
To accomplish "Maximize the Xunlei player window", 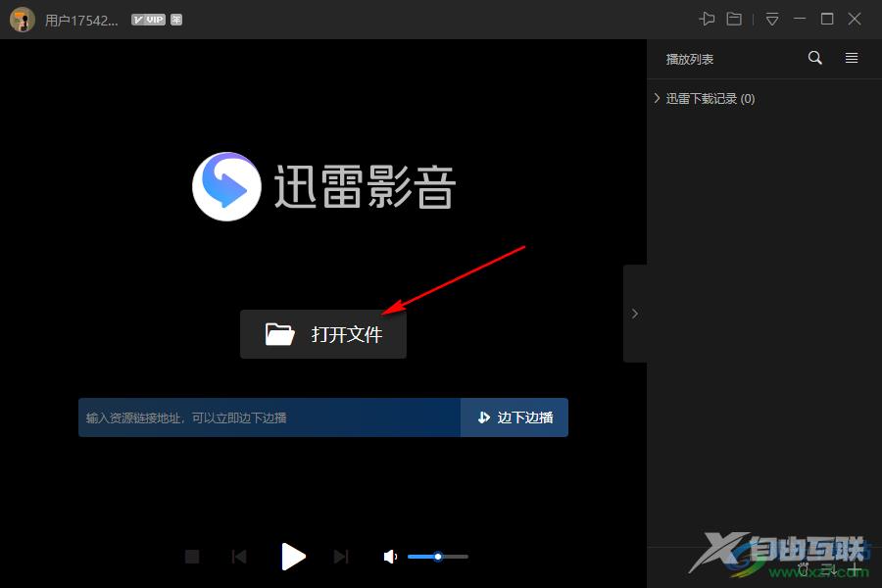I will click(x=827, y=20).
